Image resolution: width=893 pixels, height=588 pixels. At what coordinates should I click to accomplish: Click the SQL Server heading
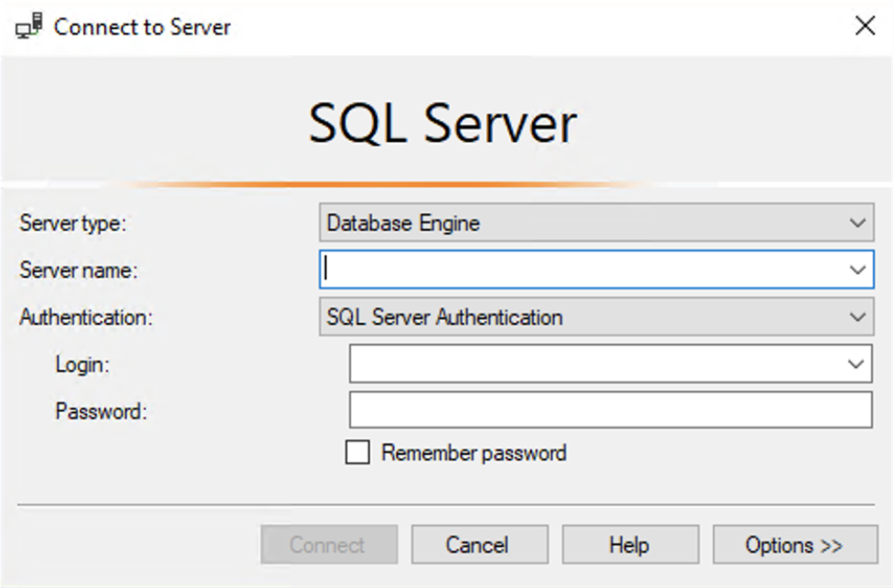[x=443, y=123]
